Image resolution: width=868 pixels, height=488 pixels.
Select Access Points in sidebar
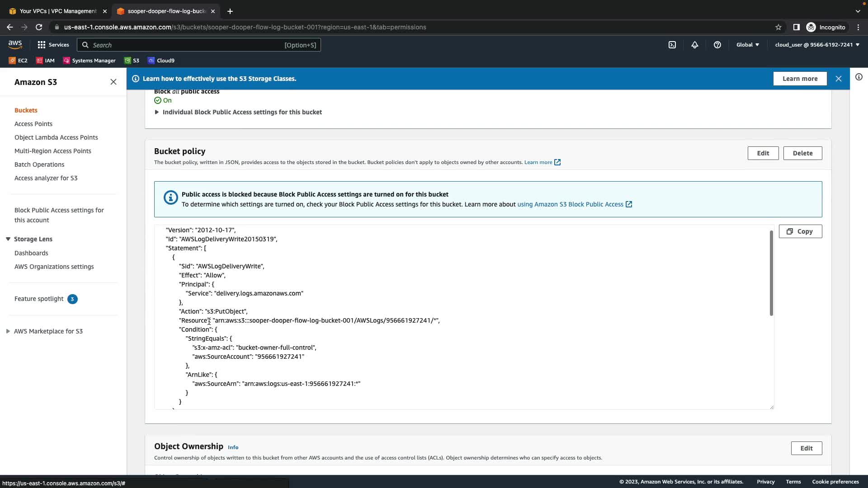click(33, 124)
